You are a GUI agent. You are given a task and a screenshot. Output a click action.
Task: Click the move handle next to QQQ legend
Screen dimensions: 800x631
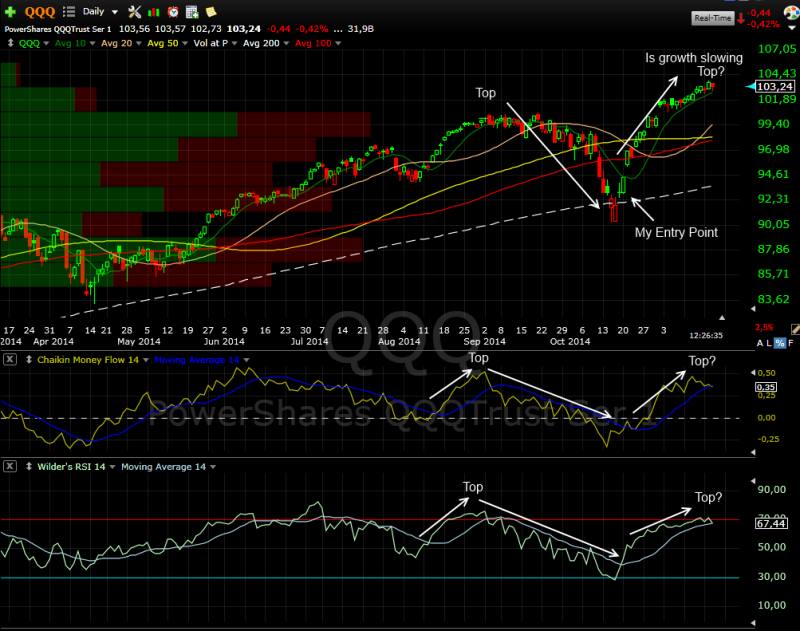pyautogui.click(x=10, y=43)
